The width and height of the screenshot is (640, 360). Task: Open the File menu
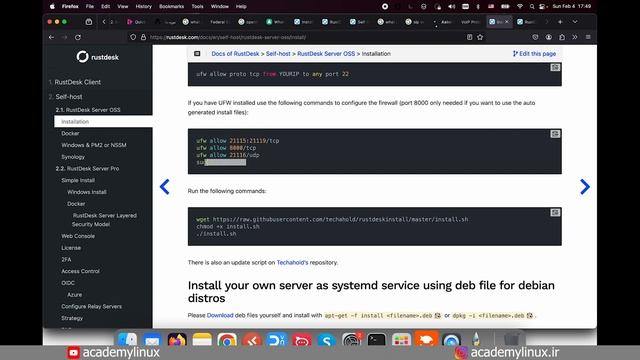90,7
